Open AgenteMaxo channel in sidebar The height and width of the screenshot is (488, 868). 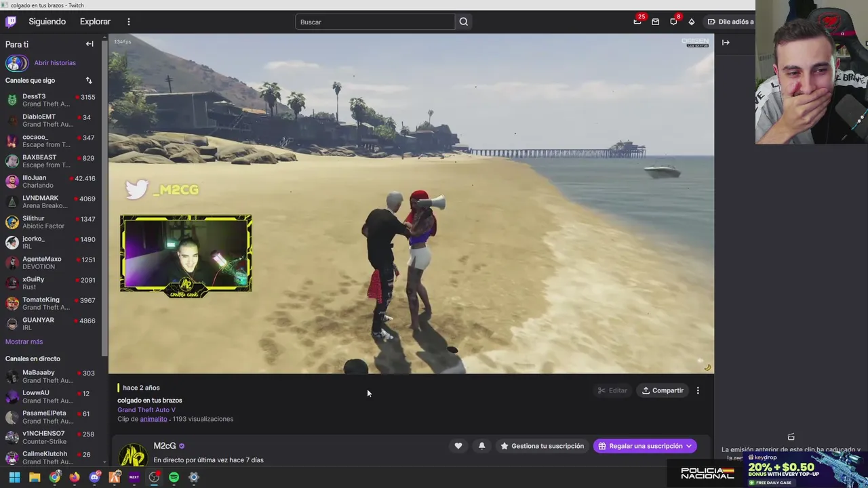pyautogui.click(x=51, y=263)
